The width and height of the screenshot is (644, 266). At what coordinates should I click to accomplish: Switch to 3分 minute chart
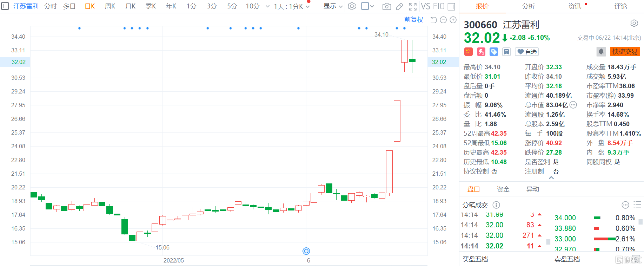(212, 6)
